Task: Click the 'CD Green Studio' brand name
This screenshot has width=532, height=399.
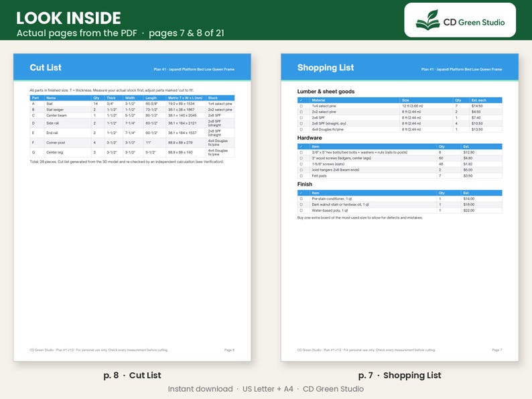Action: tap(474, 22)
